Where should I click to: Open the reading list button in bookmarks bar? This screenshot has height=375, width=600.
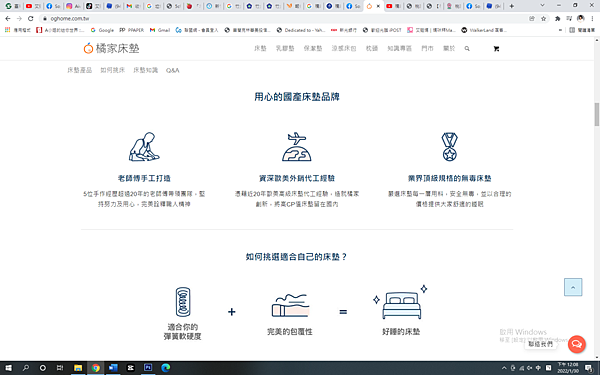pyautogui.click(x=582, y=30)
